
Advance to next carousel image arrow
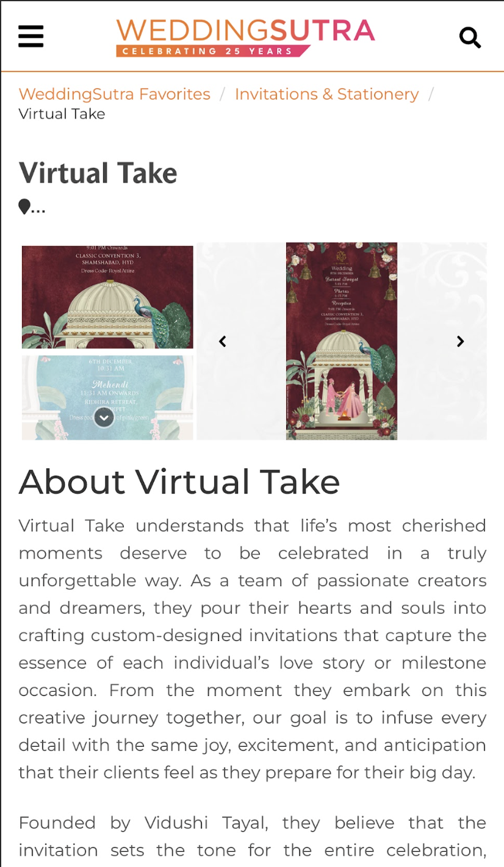pos(461,341)
